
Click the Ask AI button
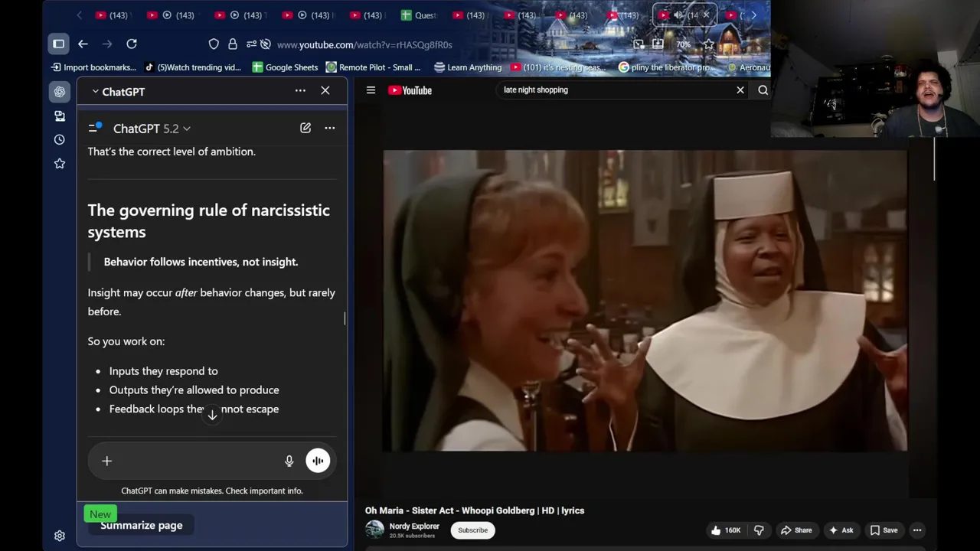(x=841, y=530)
